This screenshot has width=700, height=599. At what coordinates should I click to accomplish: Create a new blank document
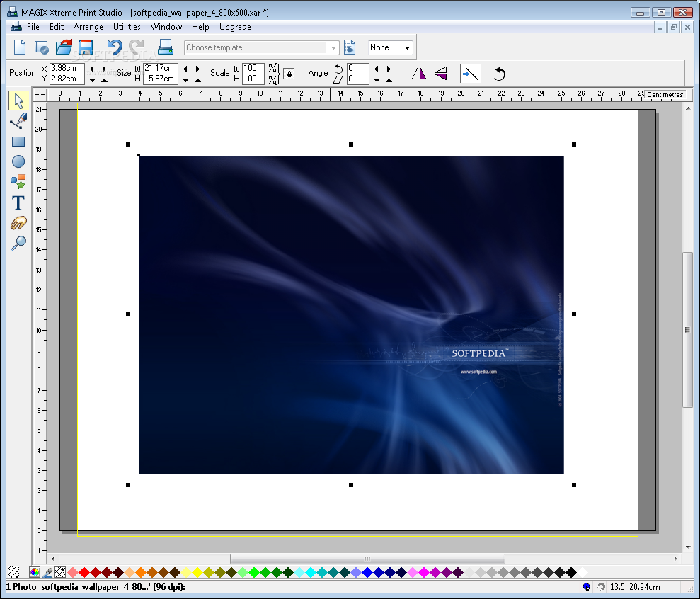(20, 47)
